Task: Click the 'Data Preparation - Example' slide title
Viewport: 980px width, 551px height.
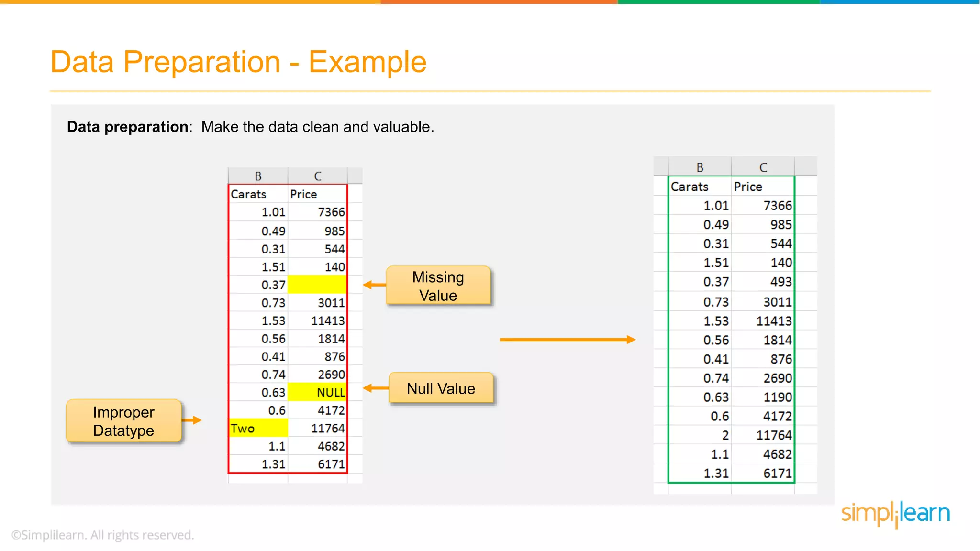Action: (238, 62)
